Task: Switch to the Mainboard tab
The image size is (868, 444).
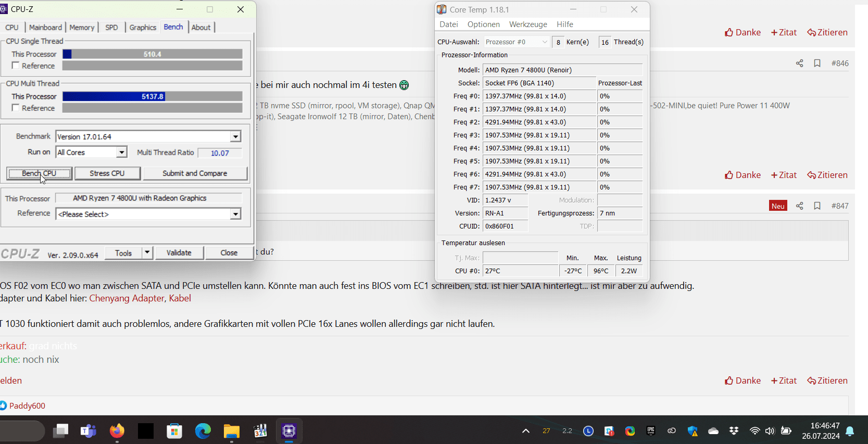Action: 45,27
